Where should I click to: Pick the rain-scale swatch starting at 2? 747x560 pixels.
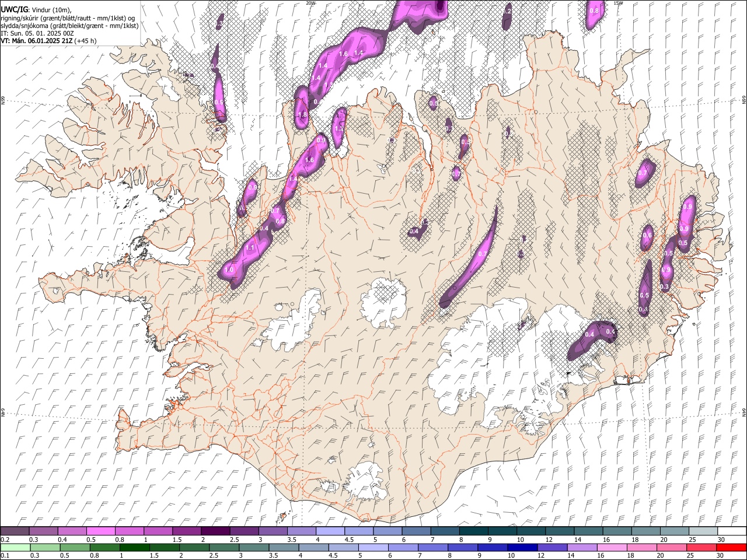coord(194,547)
